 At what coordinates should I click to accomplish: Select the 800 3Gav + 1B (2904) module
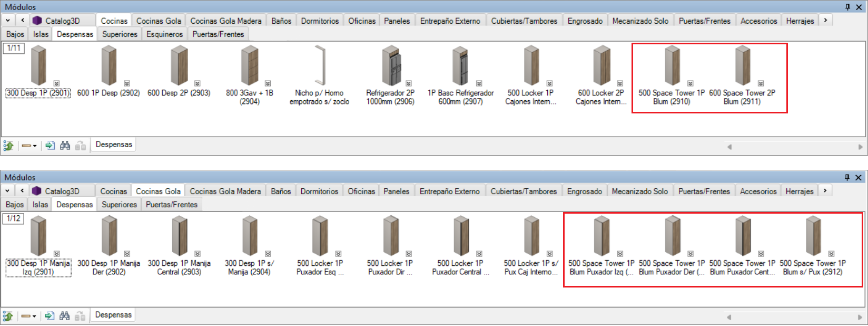click(x=250, y=65)
